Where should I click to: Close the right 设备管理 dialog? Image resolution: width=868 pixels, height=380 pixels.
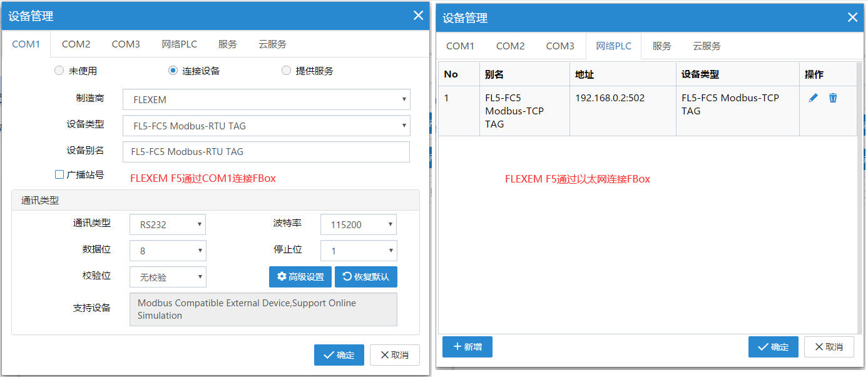pyautogui.click(x=852, y=17)
